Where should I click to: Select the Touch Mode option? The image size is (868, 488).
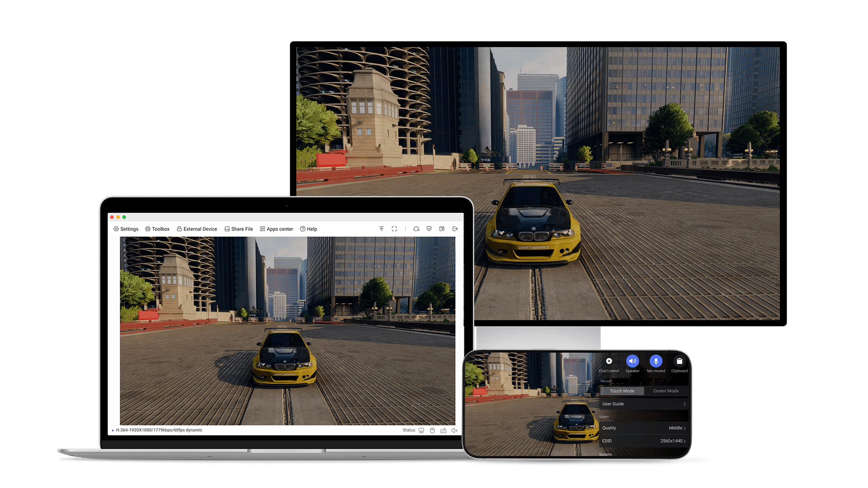pyautogui.click(x=622, y=391)
